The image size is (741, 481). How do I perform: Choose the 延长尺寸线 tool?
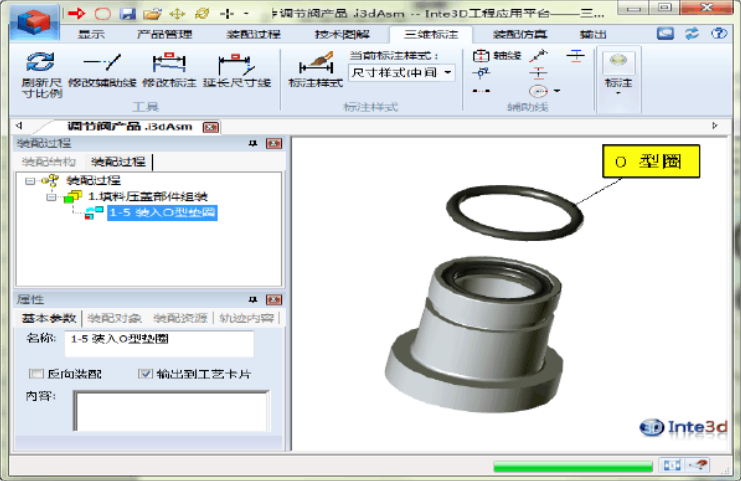pyautogui.click(x=236, y=64)
